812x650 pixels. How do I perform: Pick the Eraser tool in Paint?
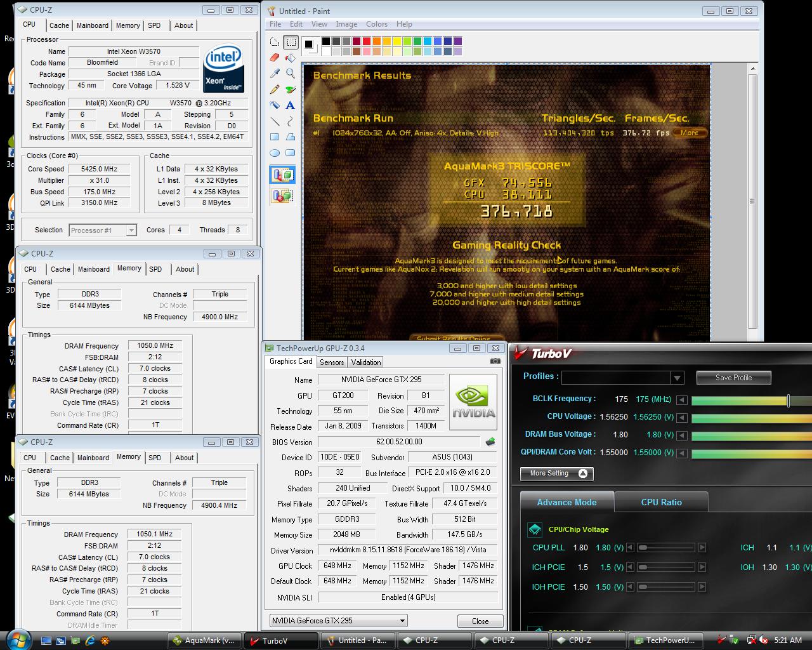click(x=275, y=58)
